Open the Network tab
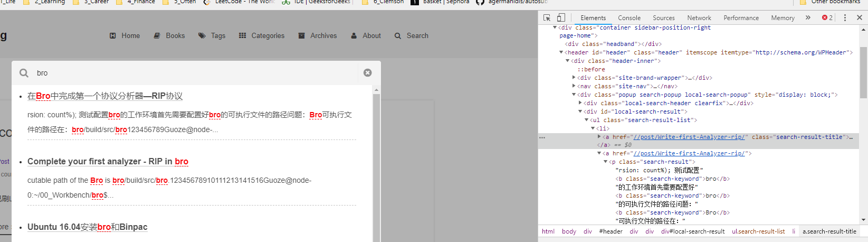868x242 pixels. coord(699,17)
